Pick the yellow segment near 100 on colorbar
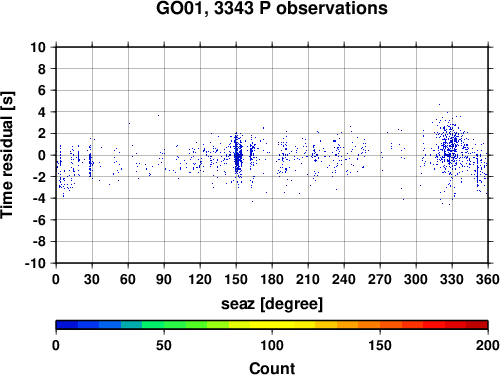The width and height of the screenshot is (500, 375). click(x=272, y=325)
